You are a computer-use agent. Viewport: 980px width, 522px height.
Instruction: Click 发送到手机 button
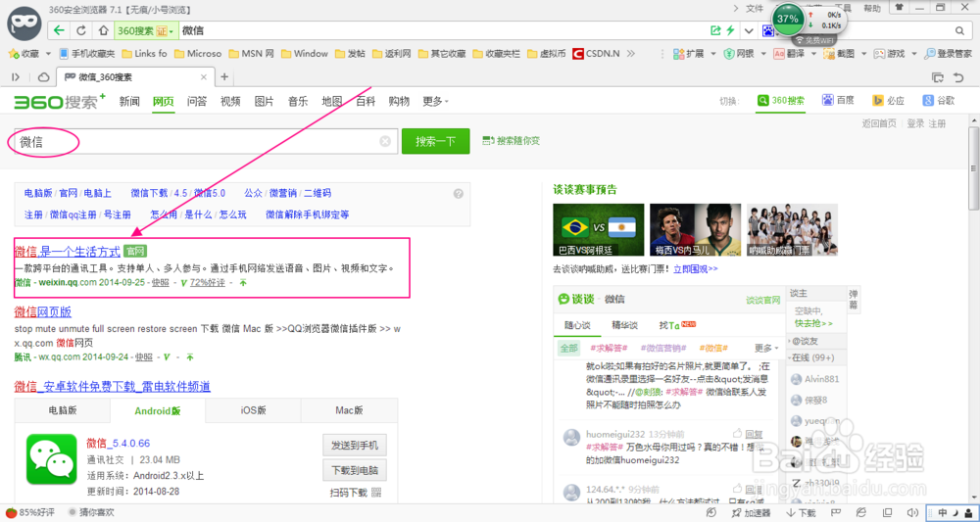(355, 446)
